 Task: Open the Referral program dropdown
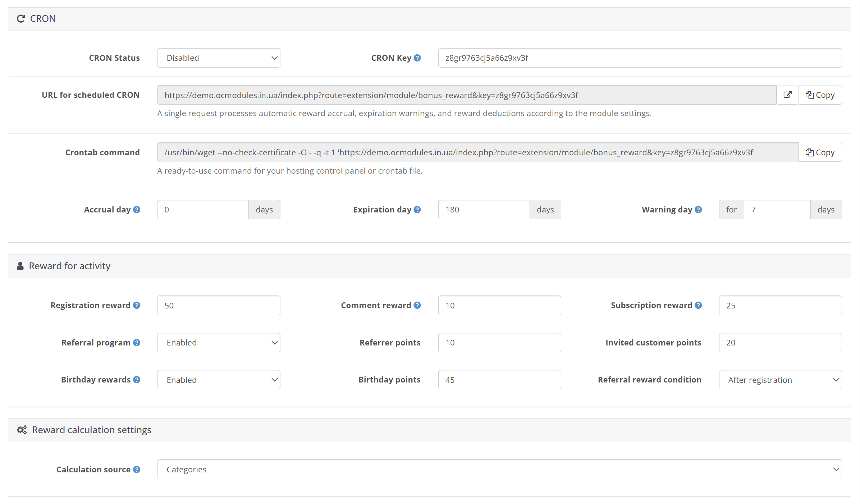(219, 343)
